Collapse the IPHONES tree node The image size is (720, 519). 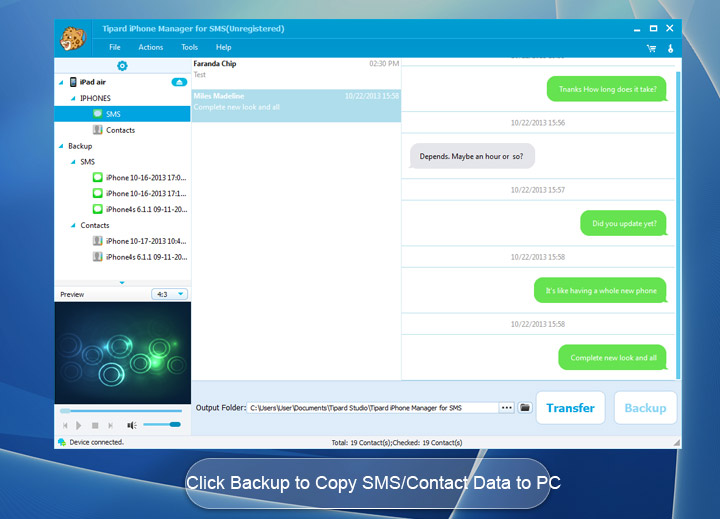73,98
